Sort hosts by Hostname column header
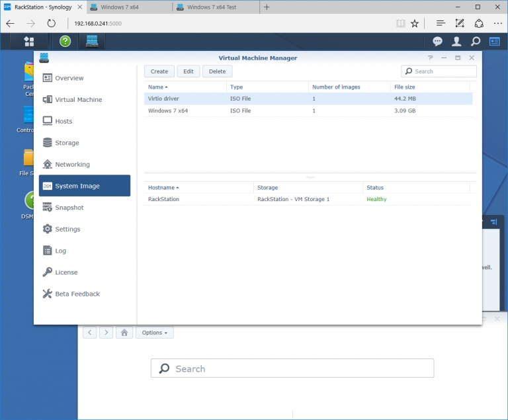Viewport: 508px width, 420px height. click(x=163, y=188)
